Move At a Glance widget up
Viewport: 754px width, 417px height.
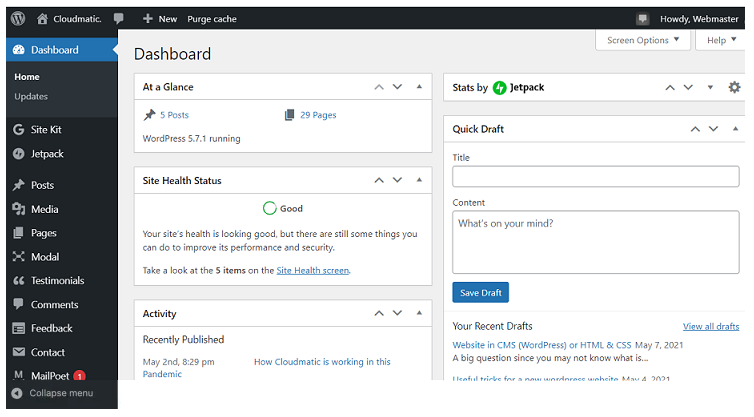379,87
